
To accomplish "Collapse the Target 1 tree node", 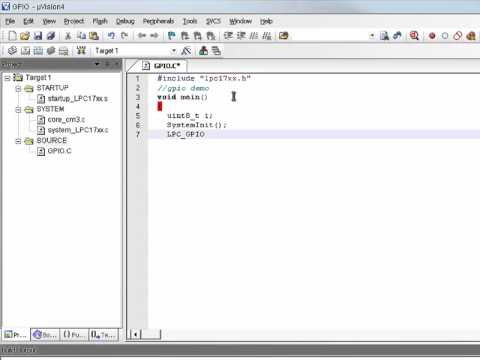I will (7, 78).
